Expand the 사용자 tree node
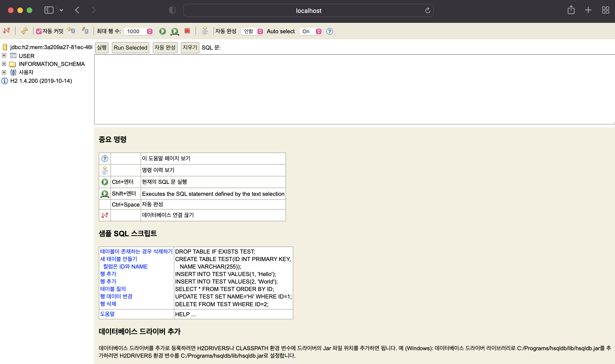Image resolution: width=615 pixels, height=364 pixels. [4, 72]
